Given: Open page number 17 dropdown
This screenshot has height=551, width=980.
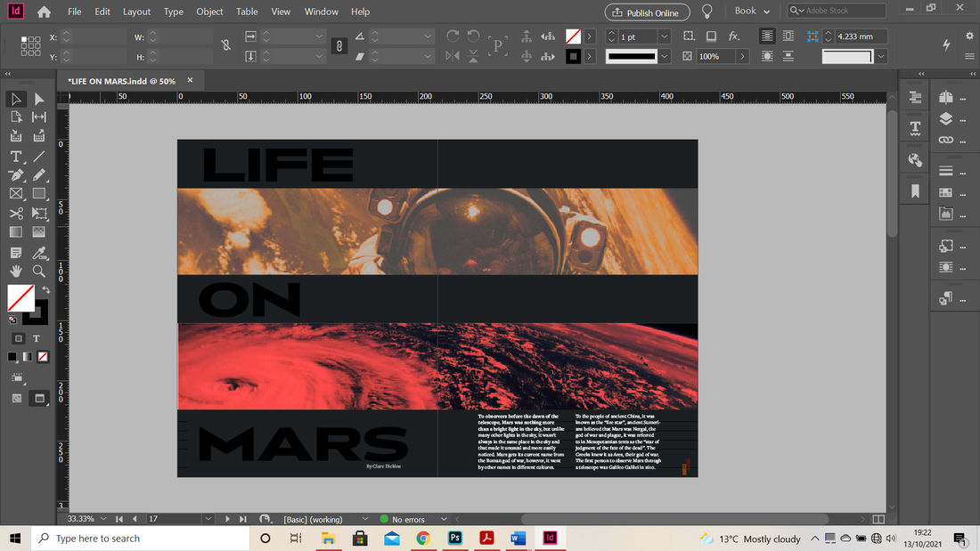Looking at the screenshot, I should pos(208,519).
